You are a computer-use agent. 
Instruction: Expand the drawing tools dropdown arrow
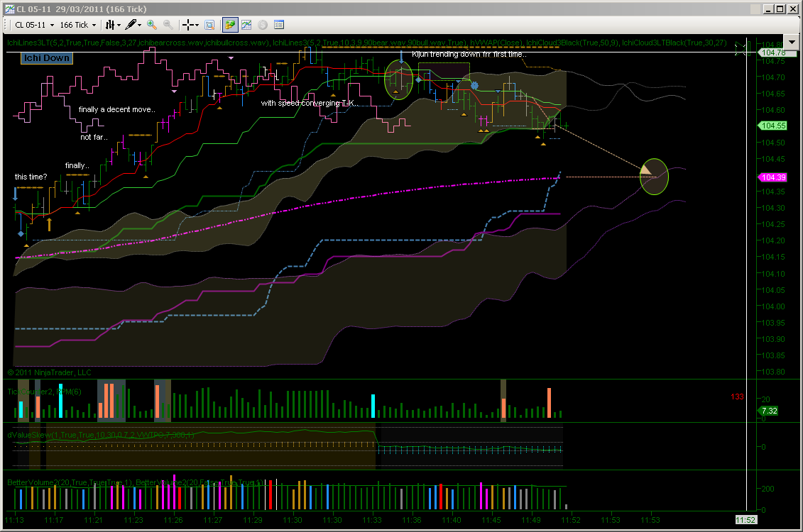tap(139, 25)
